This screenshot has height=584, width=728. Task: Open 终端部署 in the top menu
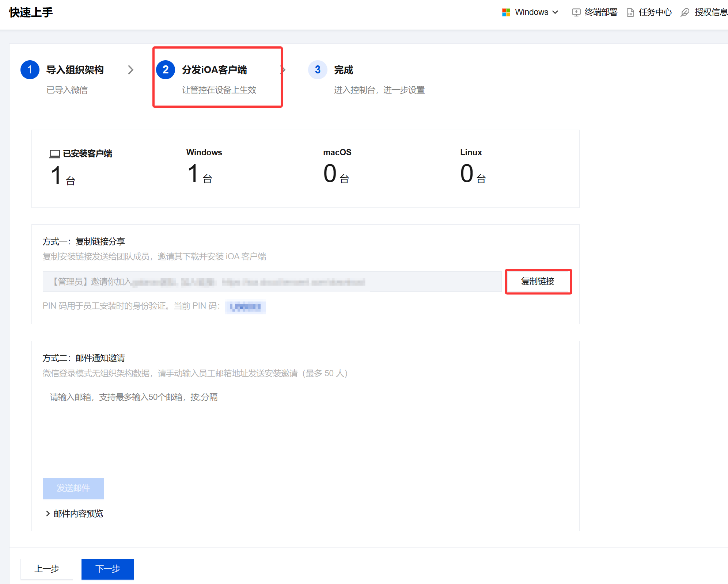pyautogui.click(x=601, y=12)
